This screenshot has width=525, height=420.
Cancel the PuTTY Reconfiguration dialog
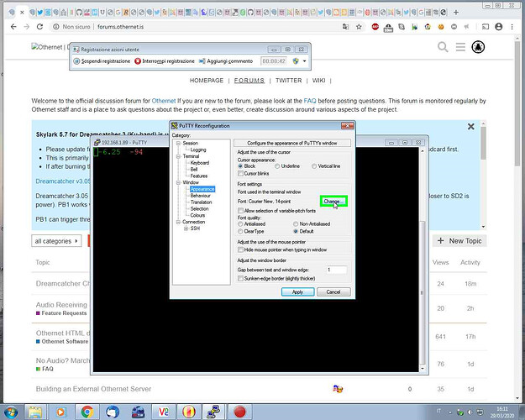click(x=333, y=291)
